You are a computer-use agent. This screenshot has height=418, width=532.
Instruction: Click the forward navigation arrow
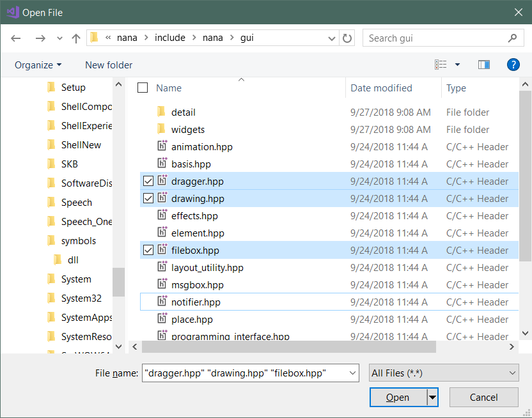(x=40, y=38)
